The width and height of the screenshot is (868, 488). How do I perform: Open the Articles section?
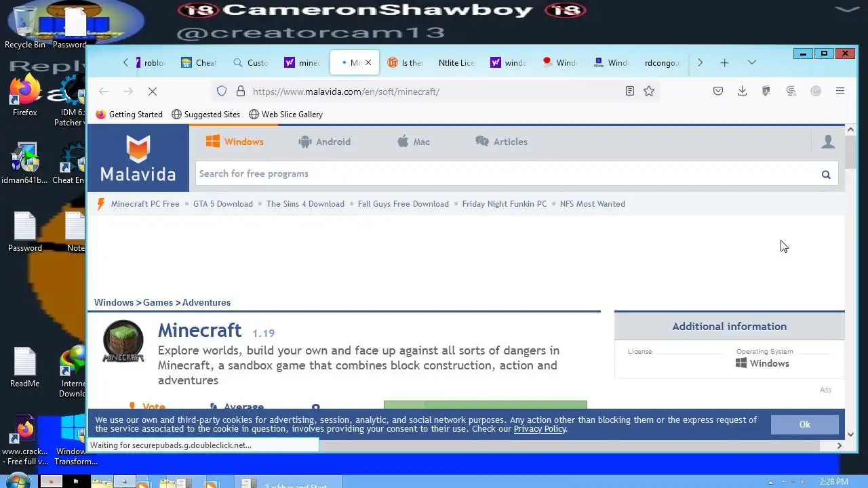coord(501,142)
